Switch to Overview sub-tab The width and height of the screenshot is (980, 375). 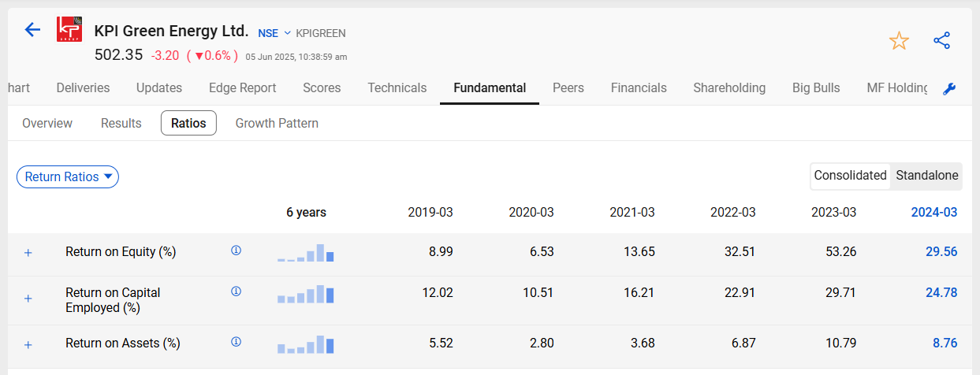pyautogui.click(x=47, y=123)
